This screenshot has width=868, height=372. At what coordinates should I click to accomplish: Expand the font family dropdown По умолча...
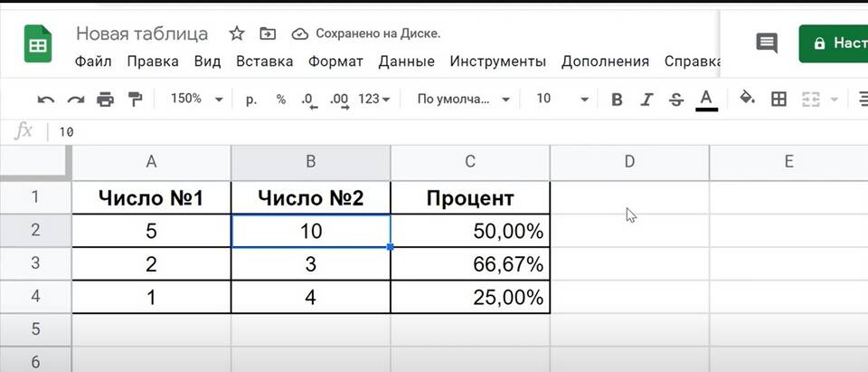[x=464, y=99]
